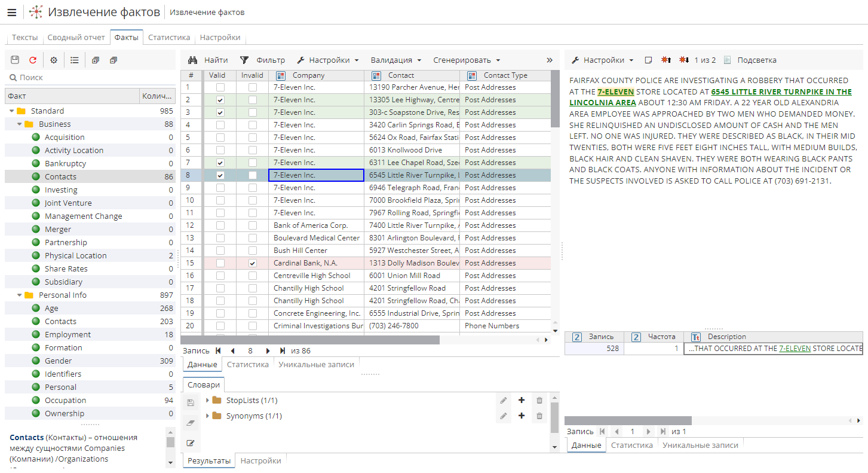Sort by the Company column header

tap(316, 75)
